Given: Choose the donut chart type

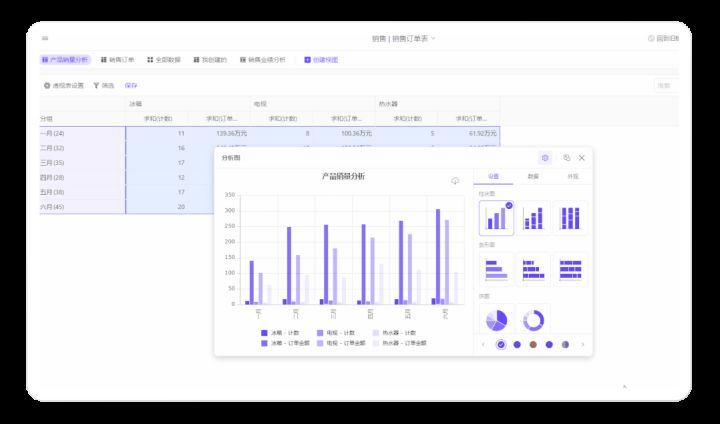Looking at the screenshot, I should pos(534,319).
